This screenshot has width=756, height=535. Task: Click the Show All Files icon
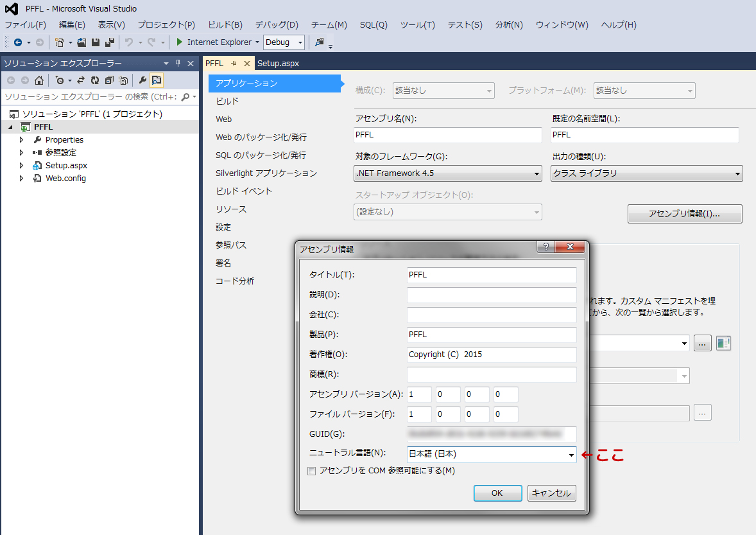(x=123, y=80)
